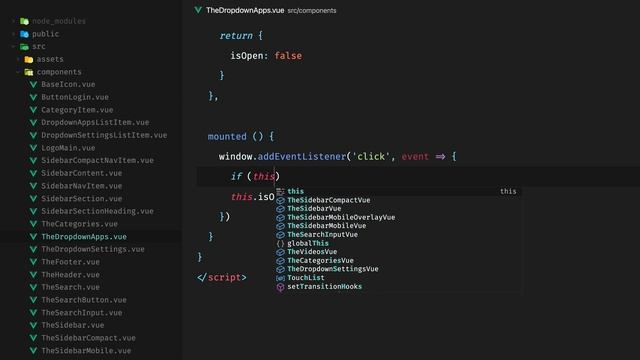Open LogoMain.vue file

[68, 148]
